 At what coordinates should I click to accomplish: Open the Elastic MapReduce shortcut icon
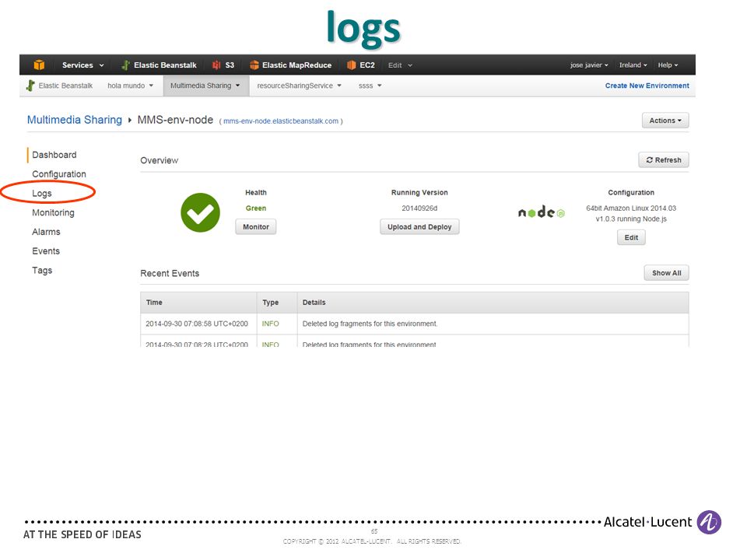pos(254,65)
